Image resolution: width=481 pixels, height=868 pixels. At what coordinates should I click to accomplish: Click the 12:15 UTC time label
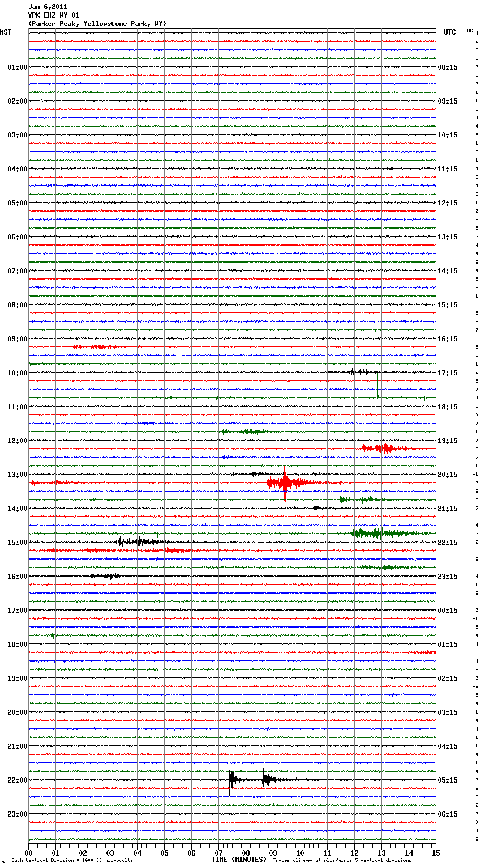click(448, 203)
